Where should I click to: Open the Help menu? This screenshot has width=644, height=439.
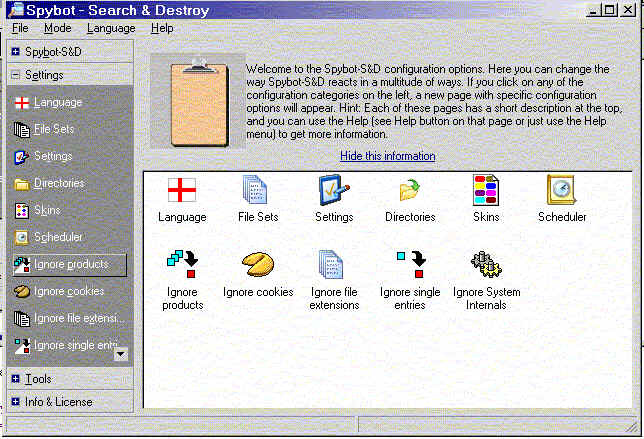(162, 28)
